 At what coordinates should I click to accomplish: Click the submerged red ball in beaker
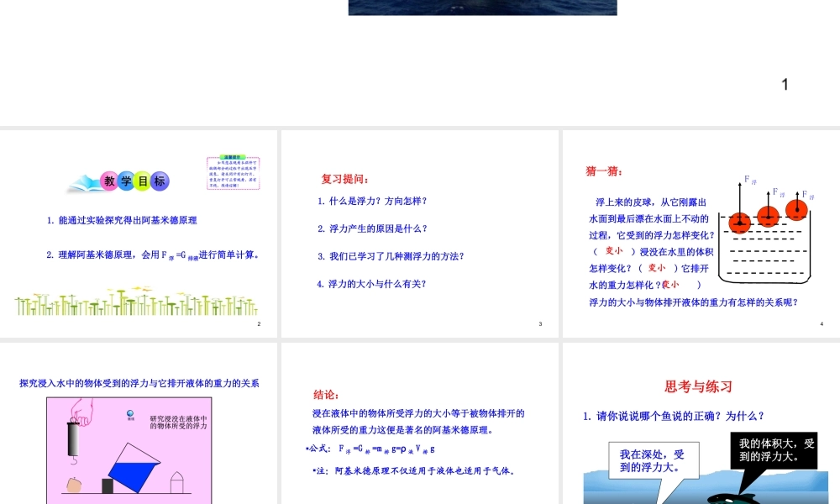(740, 222)
